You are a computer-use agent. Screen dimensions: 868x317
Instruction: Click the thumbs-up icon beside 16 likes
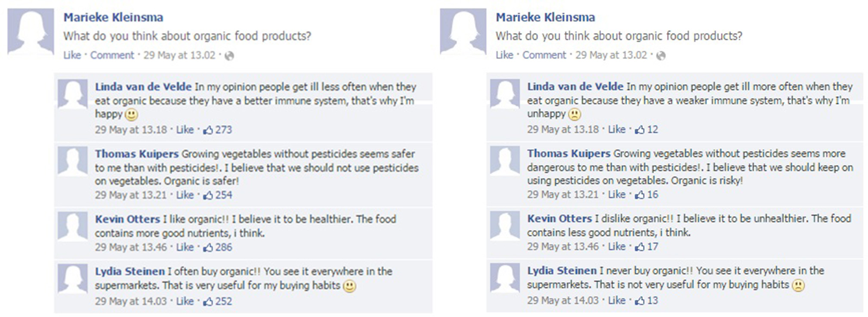click(640, 195)
